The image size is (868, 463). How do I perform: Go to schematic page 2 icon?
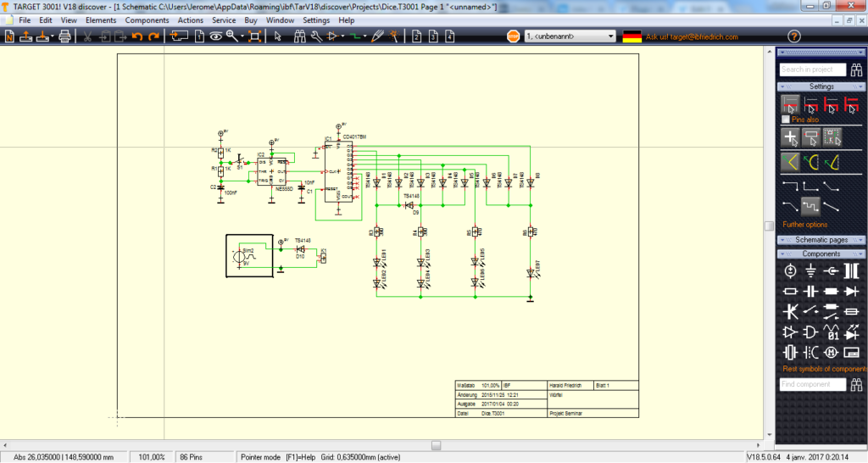[x=416, y=36]
